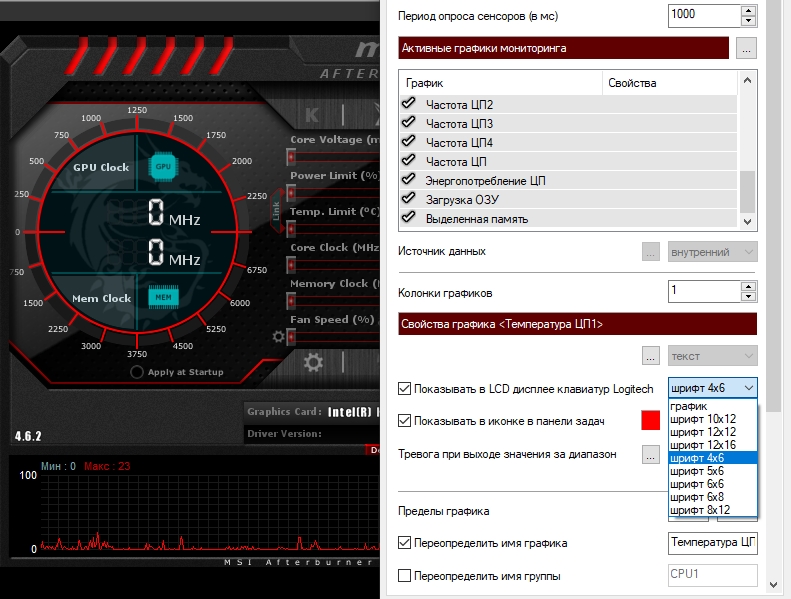
Task: Click '...' button beside Активные графики мониторинга
Action: pos(746,48)
